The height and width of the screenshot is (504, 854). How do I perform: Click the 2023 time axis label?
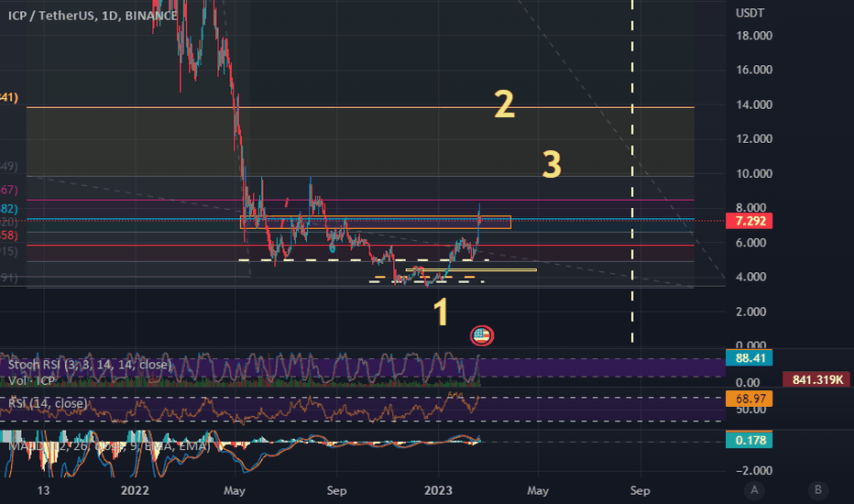(x=438, y=490)
